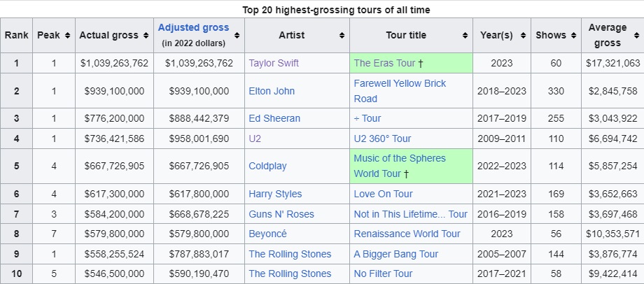The height and width of the screenshot is (284, 644).
Task: Sort table by Peak column arrows
Action: [67, 36]
